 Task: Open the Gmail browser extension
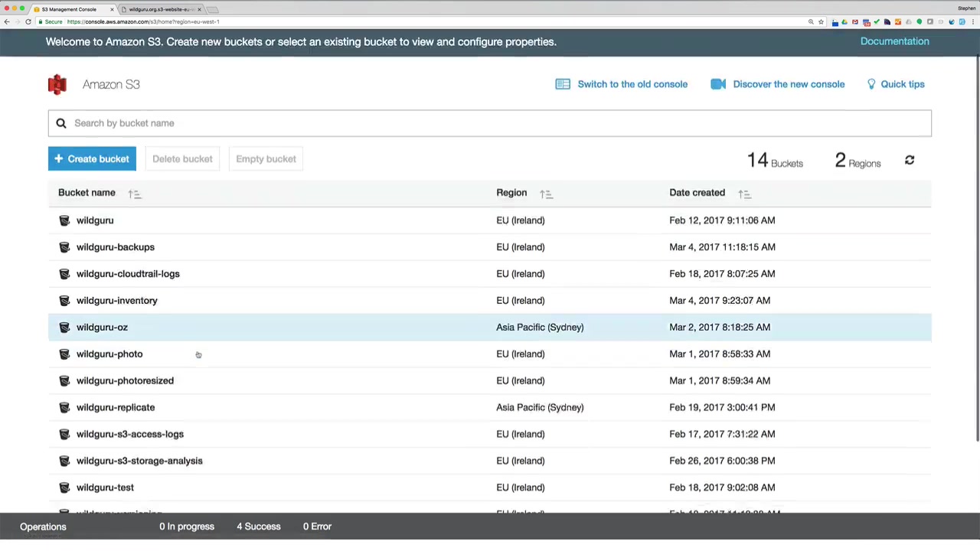[855, 21]
